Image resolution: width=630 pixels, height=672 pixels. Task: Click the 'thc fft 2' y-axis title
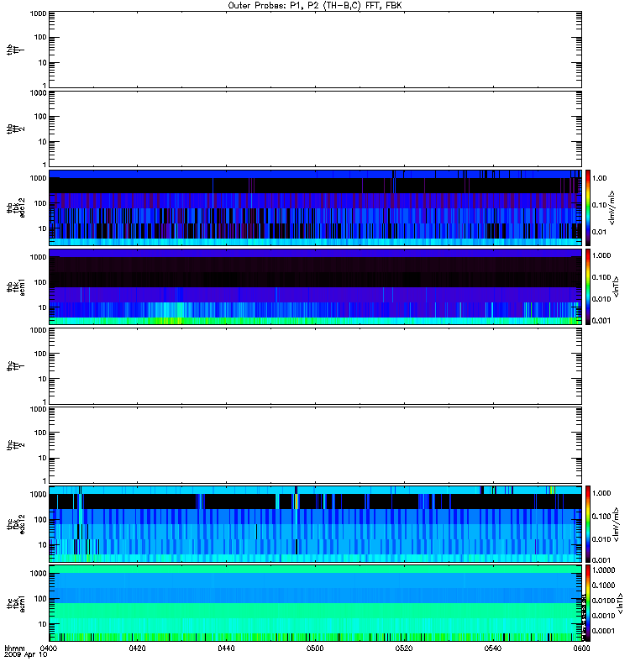click(x=15, y=445)
